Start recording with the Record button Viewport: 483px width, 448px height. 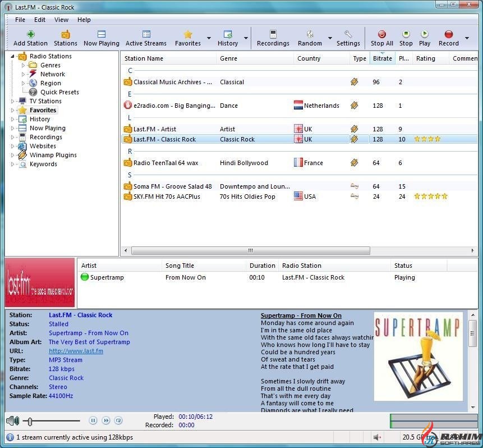coord(449,38)
